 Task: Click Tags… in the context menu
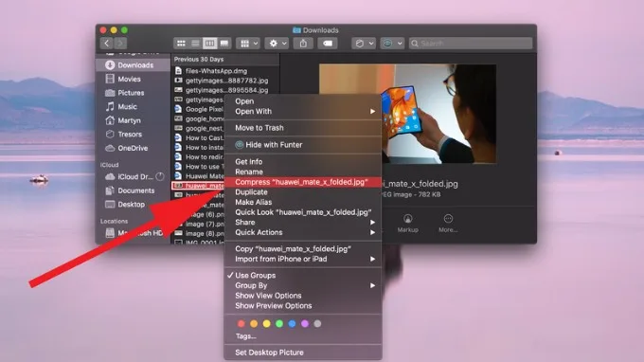coord(246,336)
